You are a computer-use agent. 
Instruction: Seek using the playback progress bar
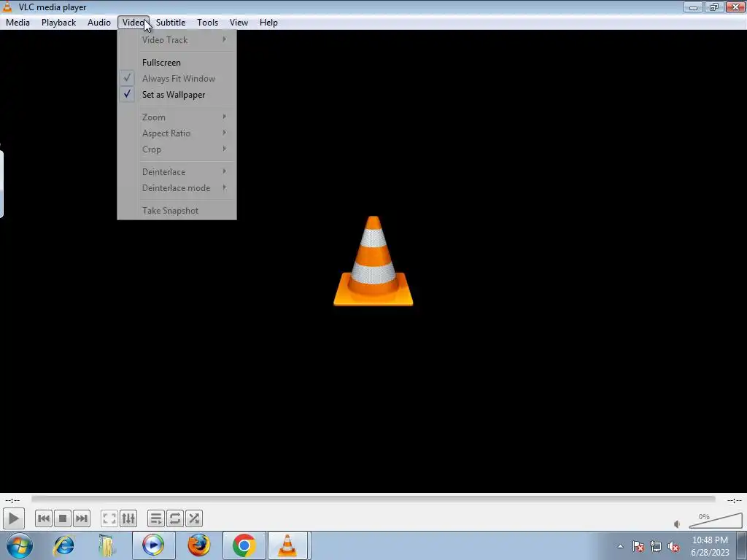[373, 499]
